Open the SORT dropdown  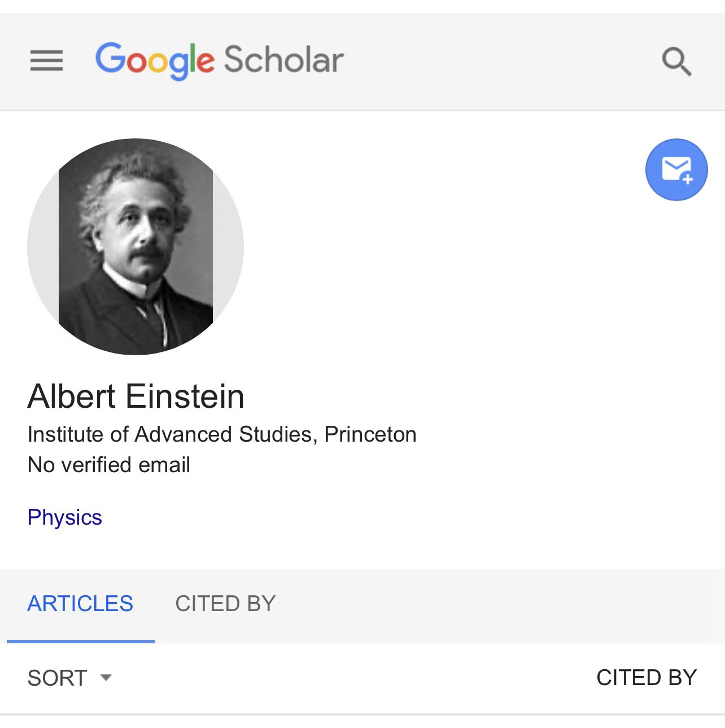pyautogui.click(x=57, y=678)
